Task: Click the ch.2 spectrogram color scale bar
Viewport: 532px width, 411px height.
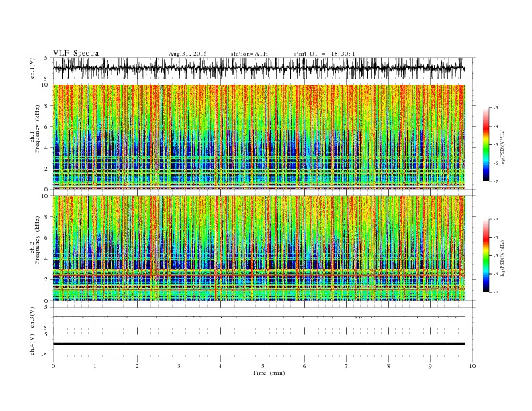Action: 486,255
